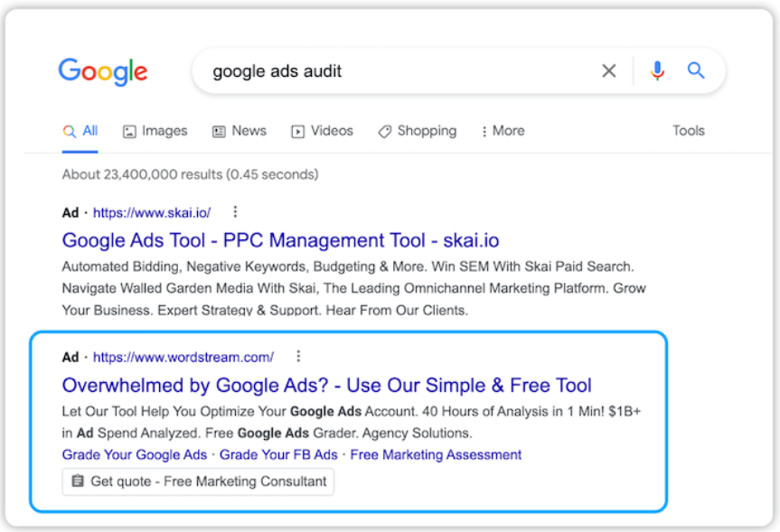Click the Google logo

(x=103, y=71)
